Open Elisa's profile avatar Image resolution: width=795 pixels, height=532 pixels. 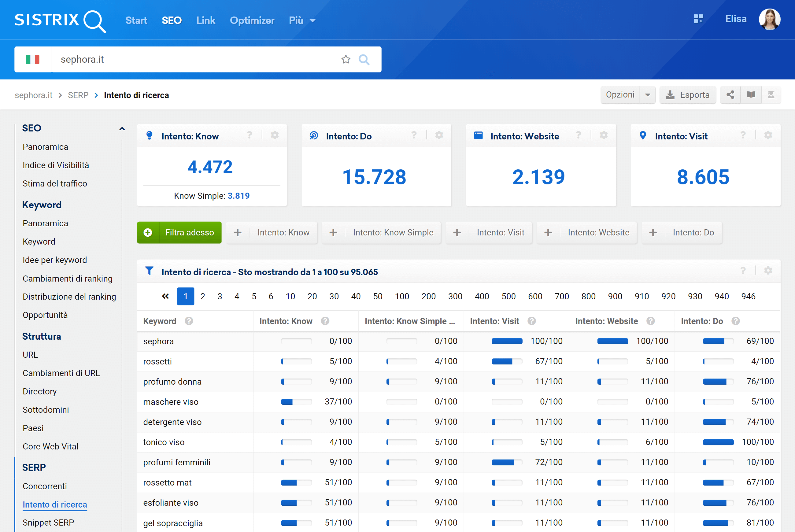click(769, 19)
